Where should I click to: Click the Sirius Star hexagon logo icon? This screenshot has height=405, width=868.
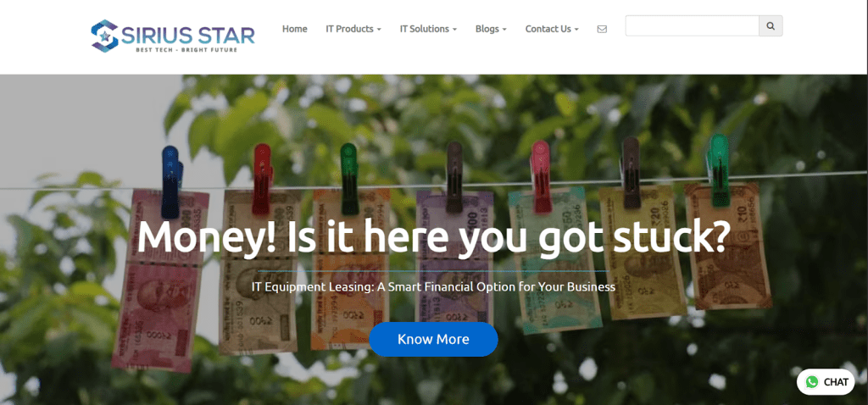(x=104, y=36)
